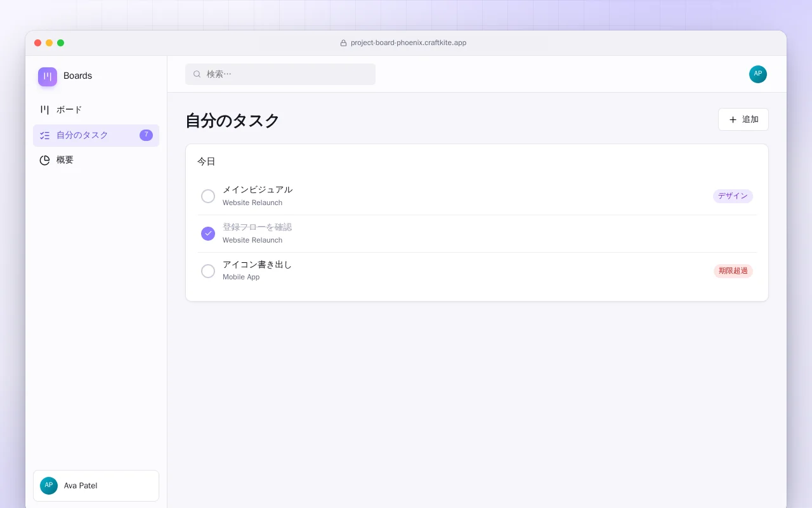Click the project-board-phoenix.craftkite.app URL
Viewport: 812px width, 508px height.
pyautogui.click(x=409, y=43)
